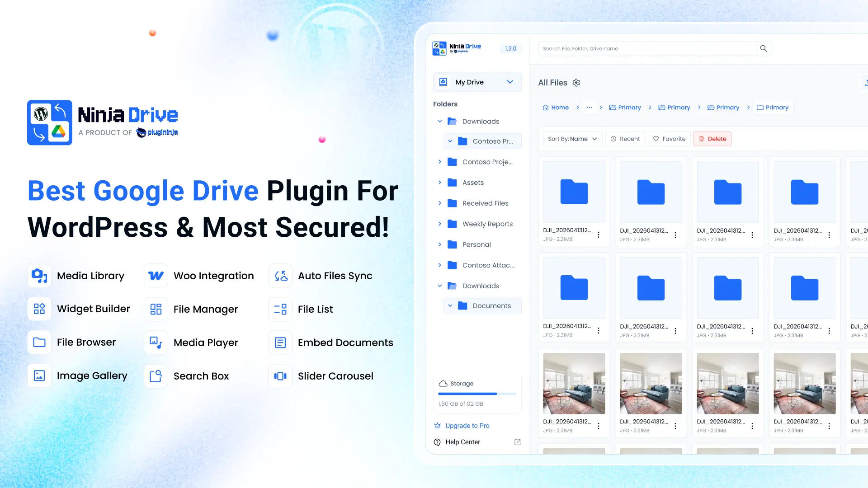Click the 1.3.0 version badge
Image resolution: width=868 pixels, height=488 pixels.
(x=510, y=48)
